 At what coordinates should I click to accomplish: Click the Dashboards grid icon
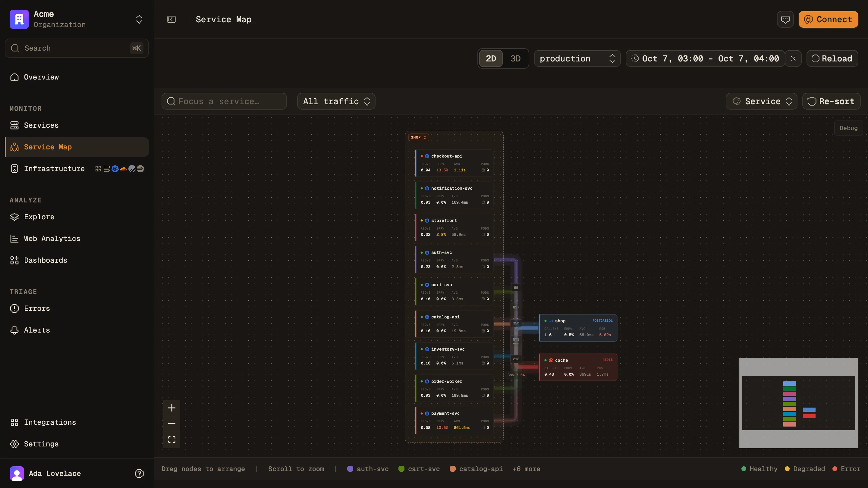[x=14, y=260]
